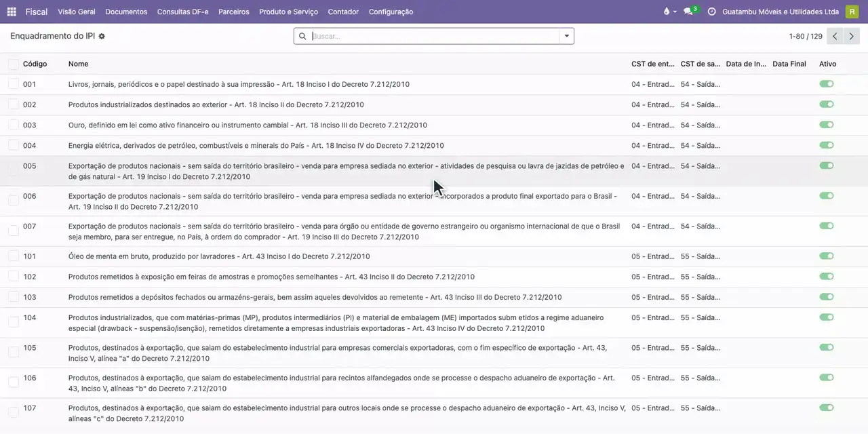Screen dimensions: 868x434
Task: Open the Configuração menu
Action: point(391,12)
